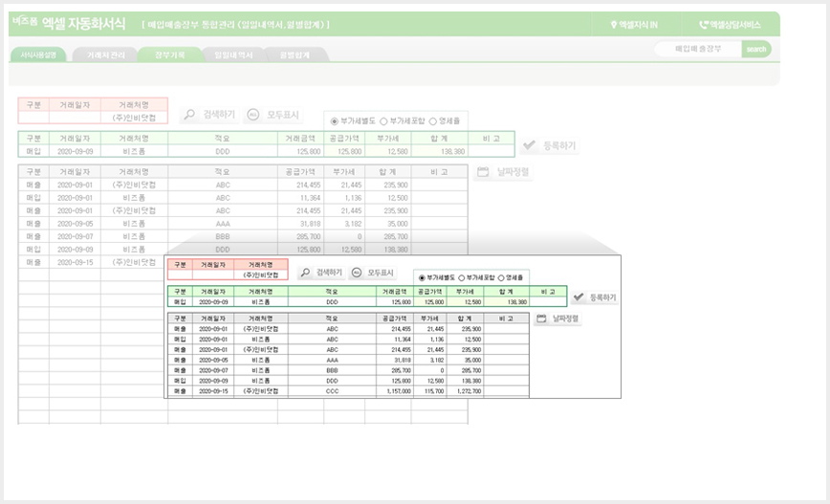Click the 115,700 cell in the magnified inset
This screenshot has height=504, width=830.
pos(429,391)
